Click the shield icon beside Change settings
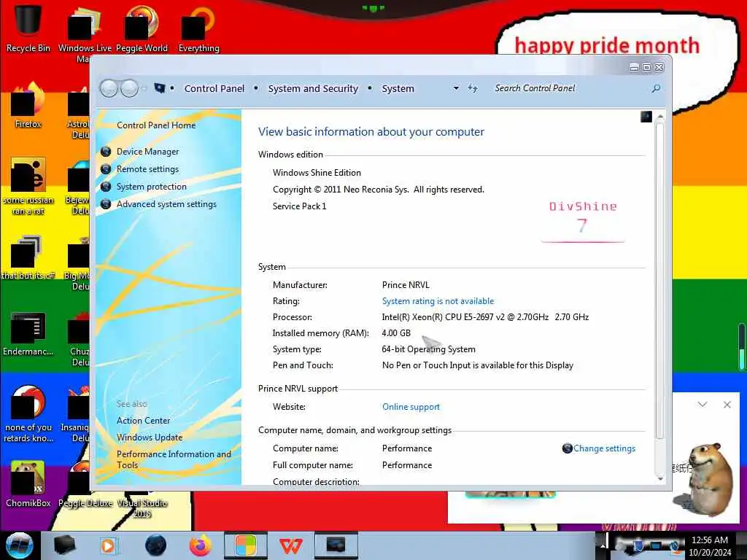The width and height of the screenshot is (747, 560). (567, 448)
